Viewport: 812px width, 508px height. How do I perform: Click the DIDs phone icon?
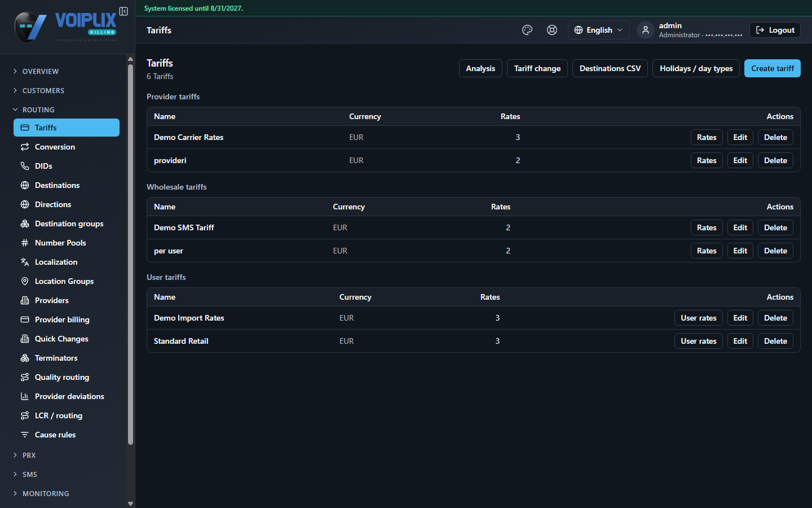pos(25,166)
